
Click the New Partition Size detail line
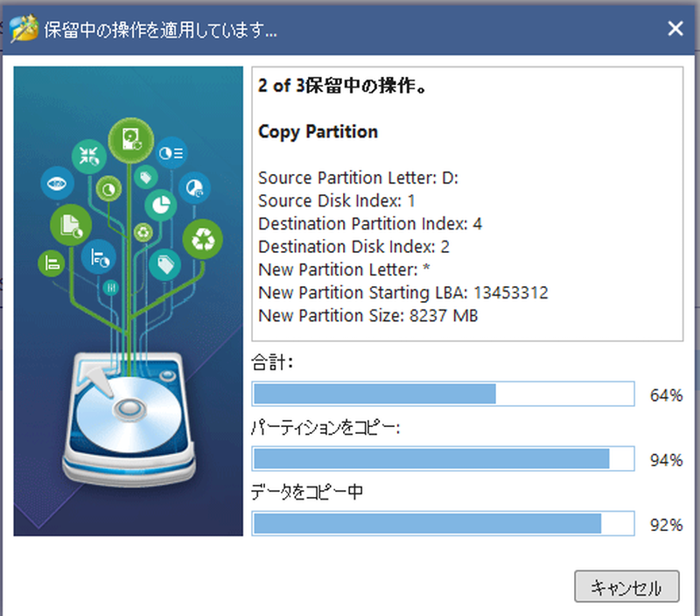[x=367, y=316]
